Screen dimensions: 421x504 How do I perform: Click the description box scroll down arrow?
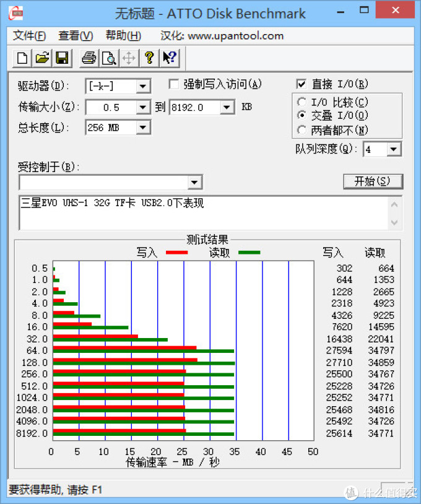coord(394,222)
